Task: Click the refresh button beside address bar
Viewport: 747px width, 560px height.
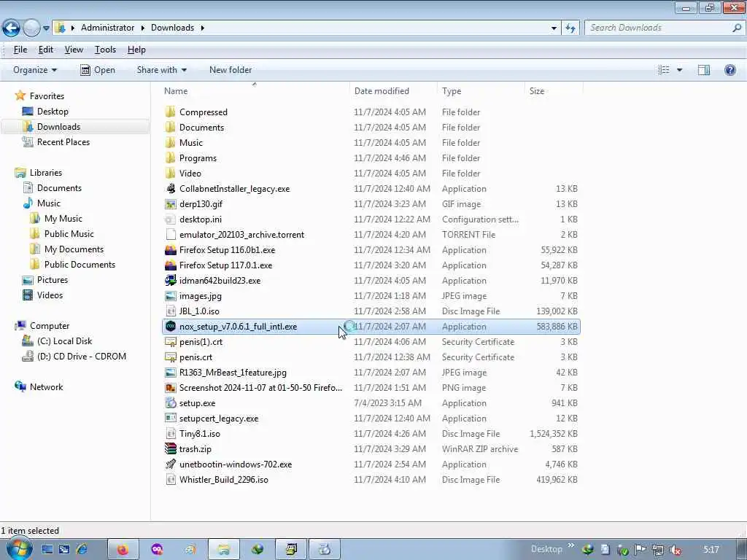Action: (570, 28)
